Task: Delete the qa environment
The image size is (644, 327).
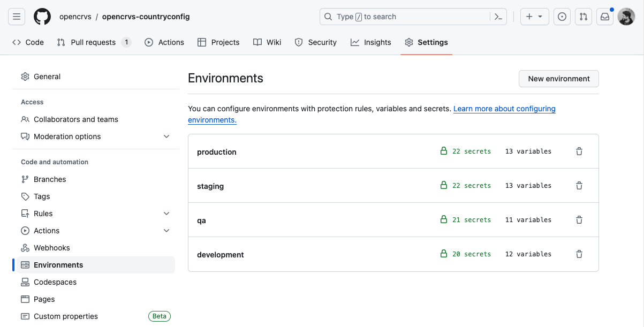Action: pos(579,220)
